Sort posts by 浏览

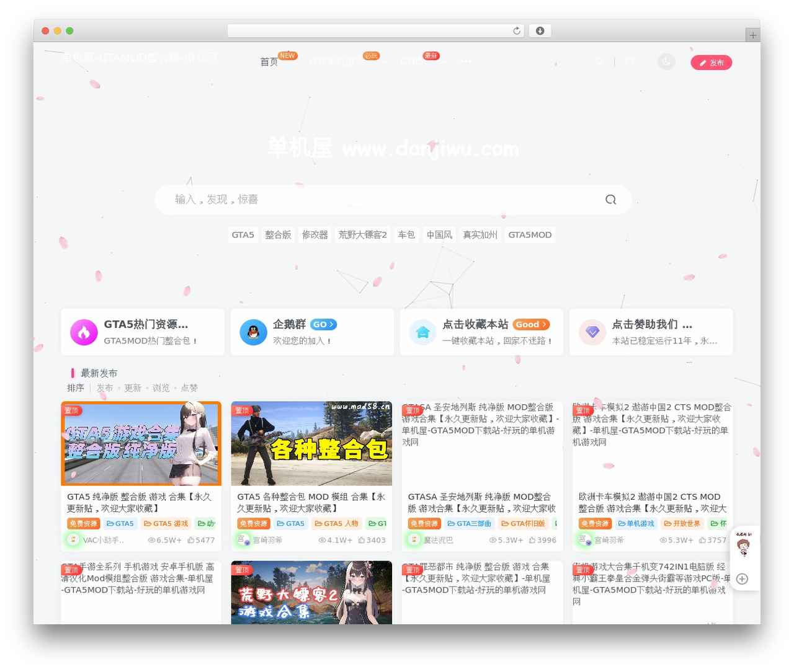(161, 388)
